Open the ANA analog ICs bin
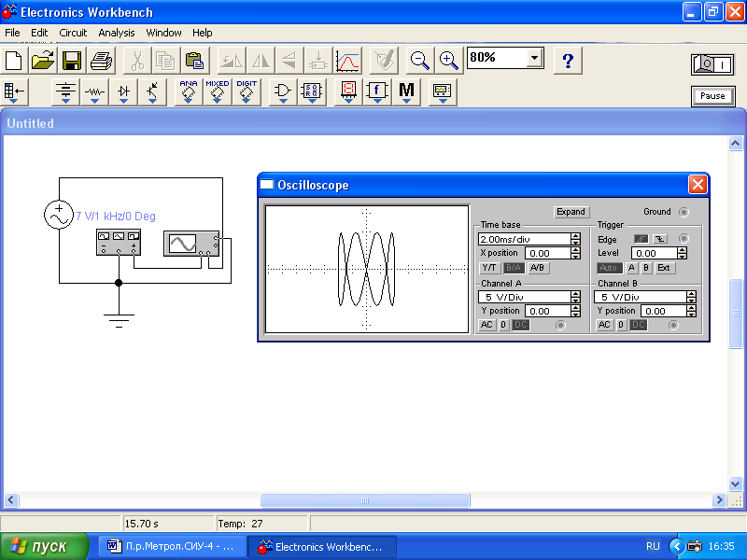The height and width of the screenshot is (560, 747). click(x=189, y=91)
